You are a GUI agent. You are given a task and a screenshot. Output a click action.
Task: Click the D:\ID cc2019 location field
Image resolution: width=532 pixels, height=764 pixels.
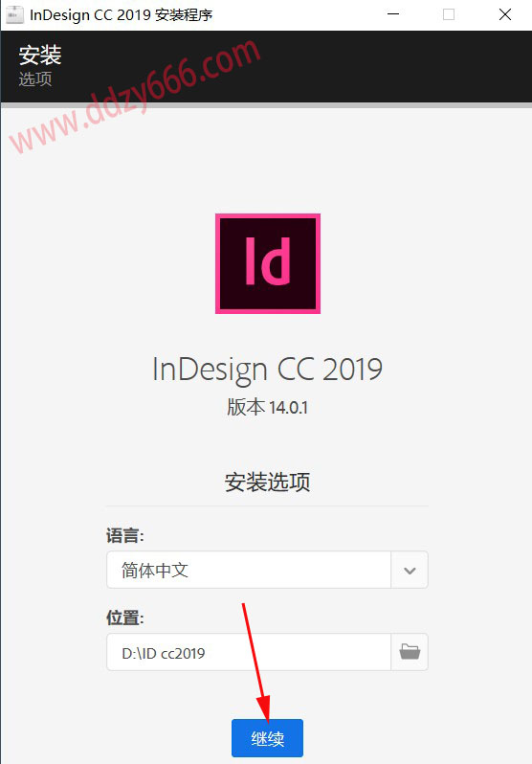pos(249,652)
